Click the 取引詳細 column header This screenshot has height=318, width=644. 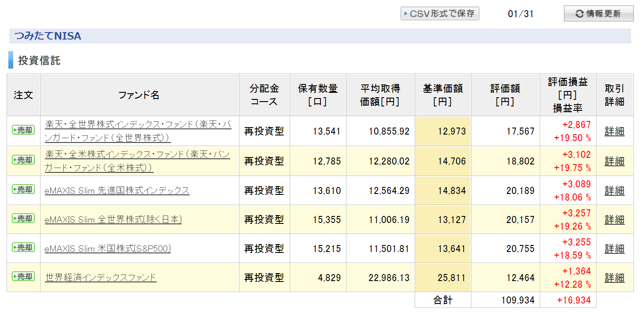tap(615, 95)
